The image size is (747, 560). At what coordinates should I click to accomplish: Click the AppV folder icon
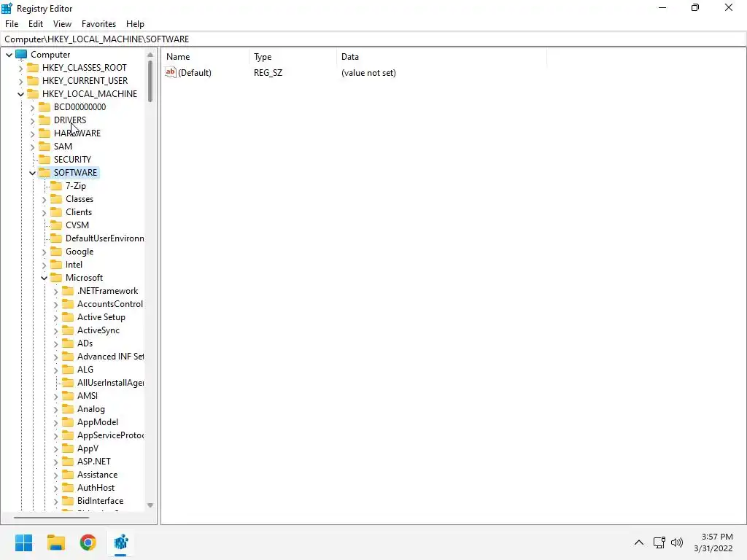coord(68,448)
